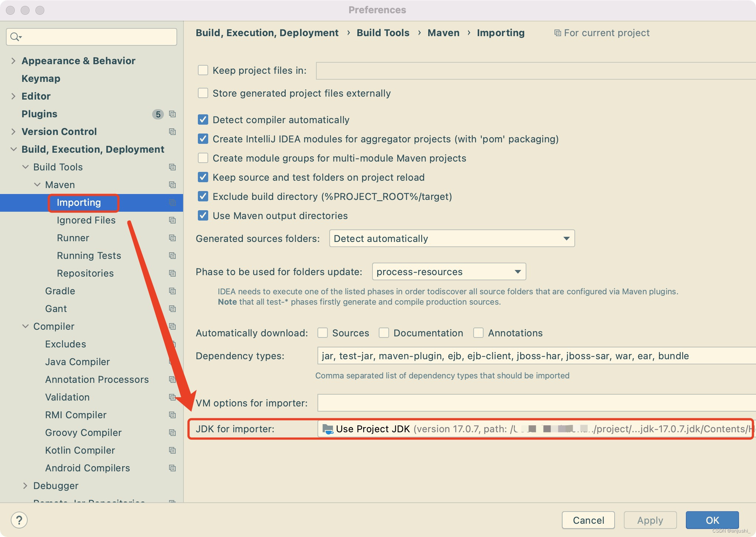Confirm with the OK button

point(712,520)
